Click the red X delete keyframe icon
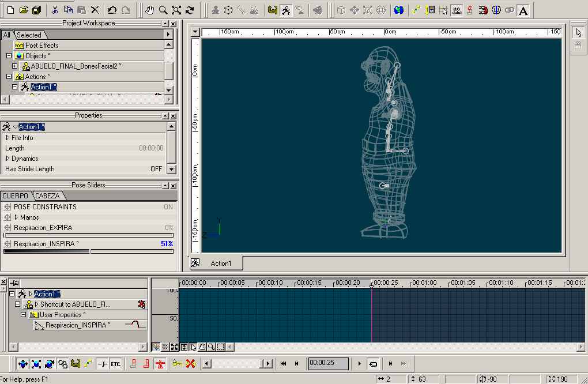 point(190,363)
